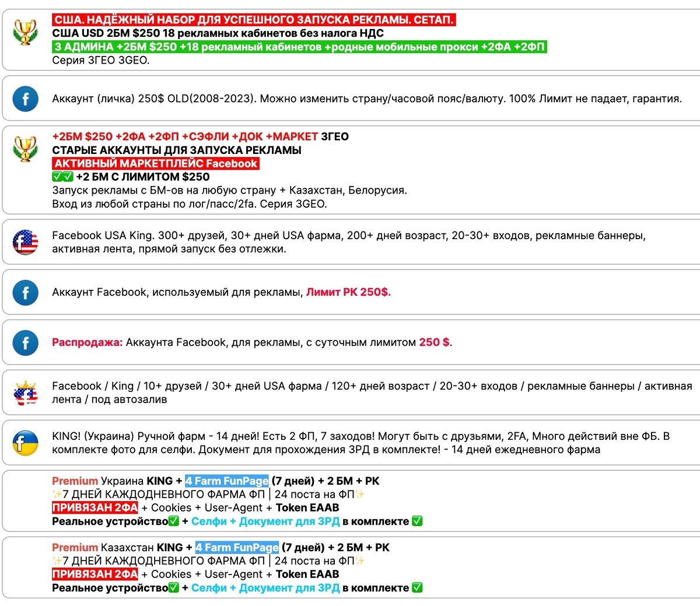Click 'Селфи + Документ для ЗРД' in Казахстан listing

tap(265, 588)
